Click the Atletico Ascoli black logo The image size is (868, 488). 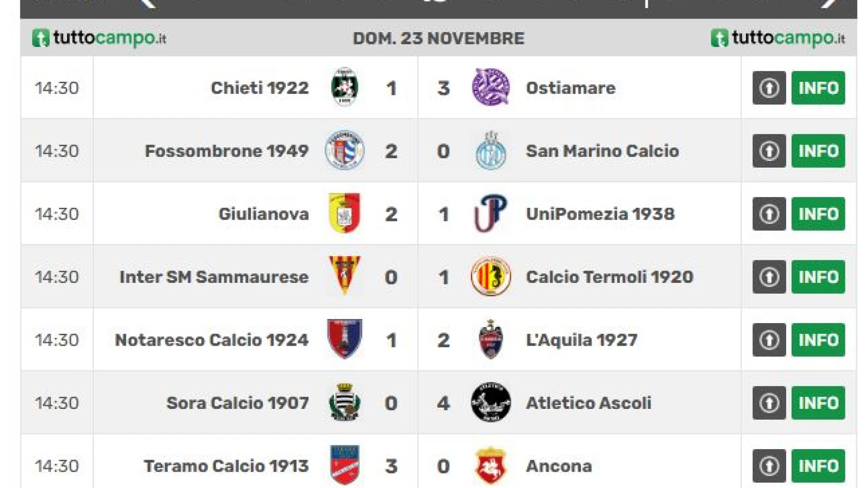click(491, 403)
